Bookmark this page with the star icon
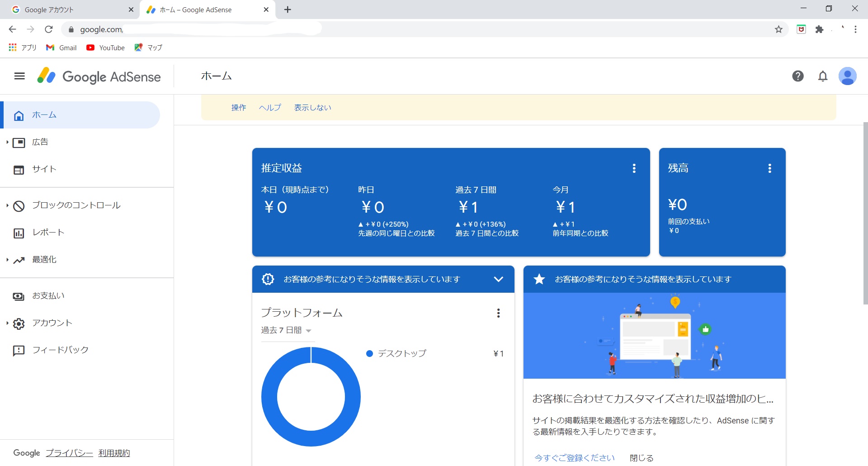This screenshot has height=466, width=868. pos(778,29)
